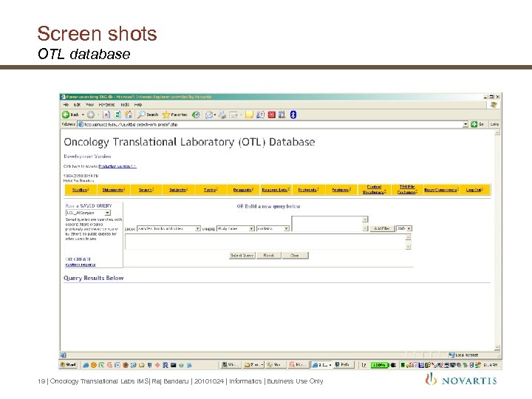This screenshot has width=532, height=399.
Task: Open the Subjects navigation link
Action: [x=179, y=190]
